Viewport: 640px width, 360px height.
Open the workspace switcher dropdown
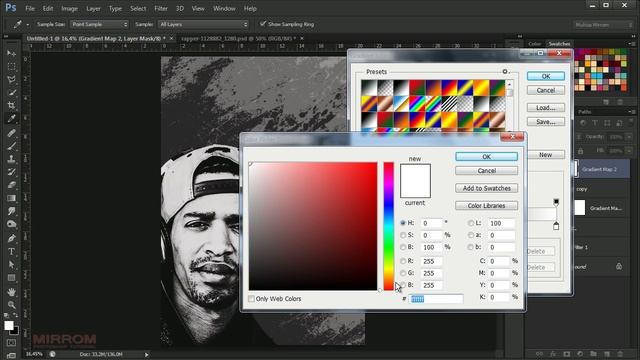(x=603, y=25)
